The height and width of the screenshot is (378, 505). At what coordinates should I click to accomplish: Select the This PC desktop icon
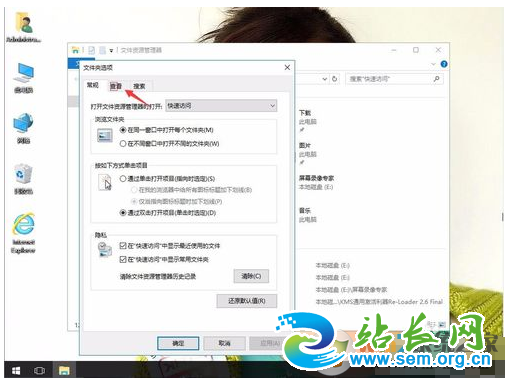23,78
